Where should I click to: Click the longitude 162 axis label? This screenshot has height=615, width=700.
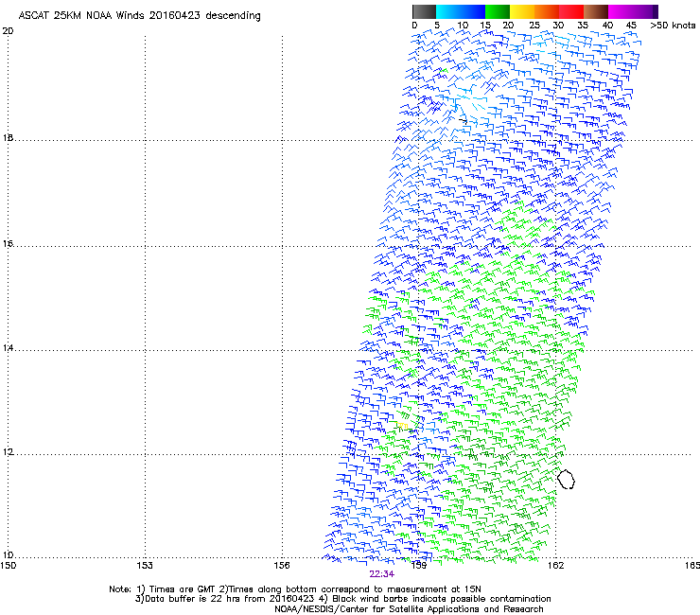point(555,566)
